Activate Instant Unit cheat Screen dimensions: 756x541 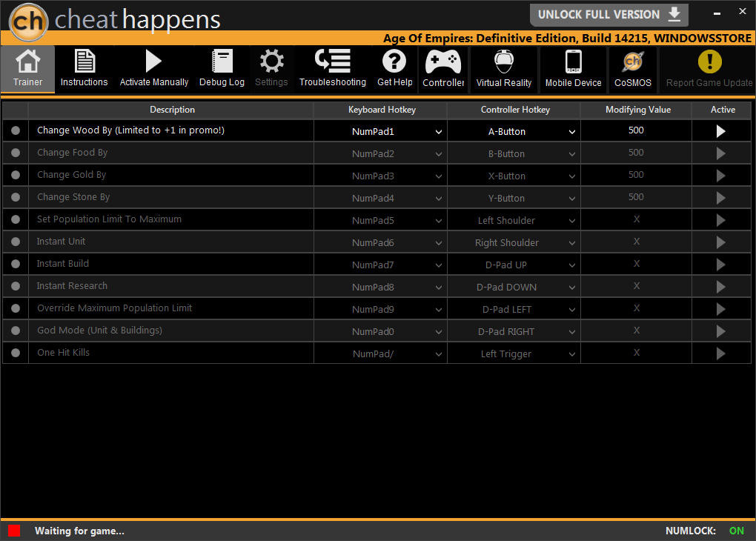(x=721, y=242)
